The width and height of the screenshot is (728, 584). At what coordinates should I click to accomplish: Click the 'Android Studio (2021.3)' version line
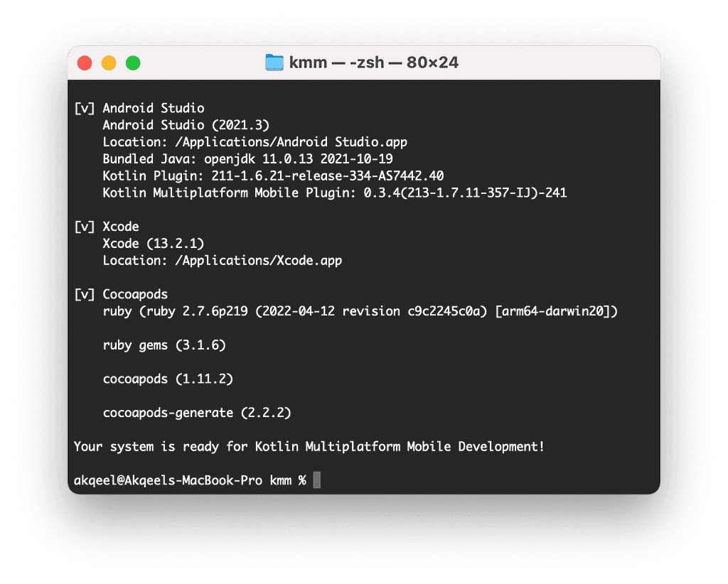[x=186, y=125]
